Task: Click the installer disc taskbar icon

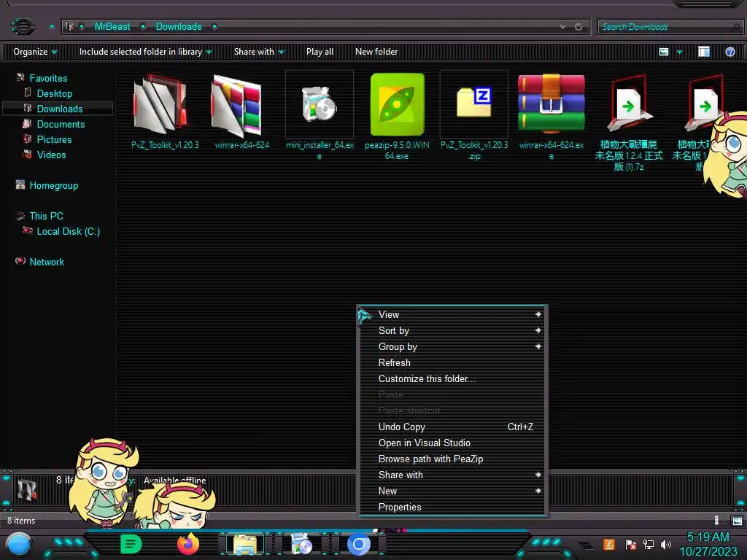Action: pos(301,544)
